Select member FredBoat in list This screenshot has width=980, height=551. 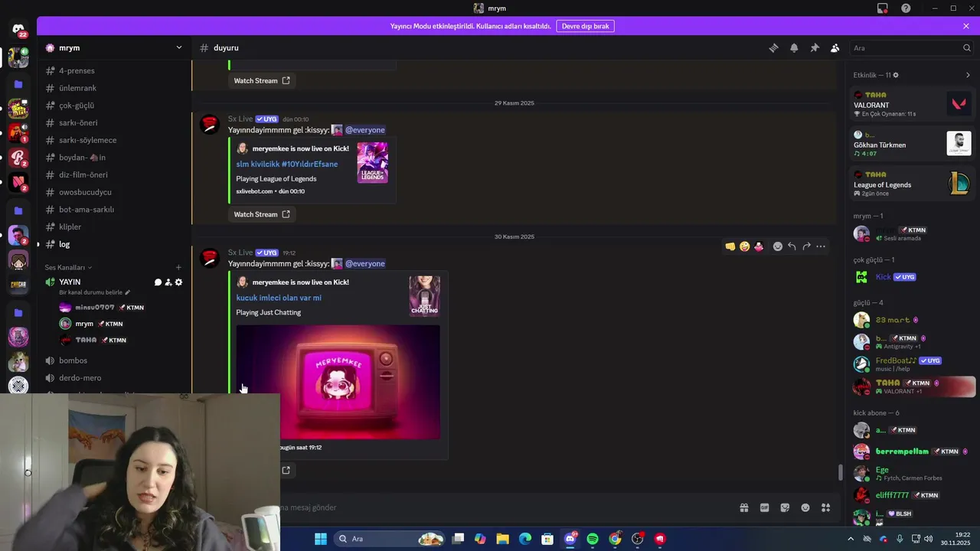pos(912,364)
